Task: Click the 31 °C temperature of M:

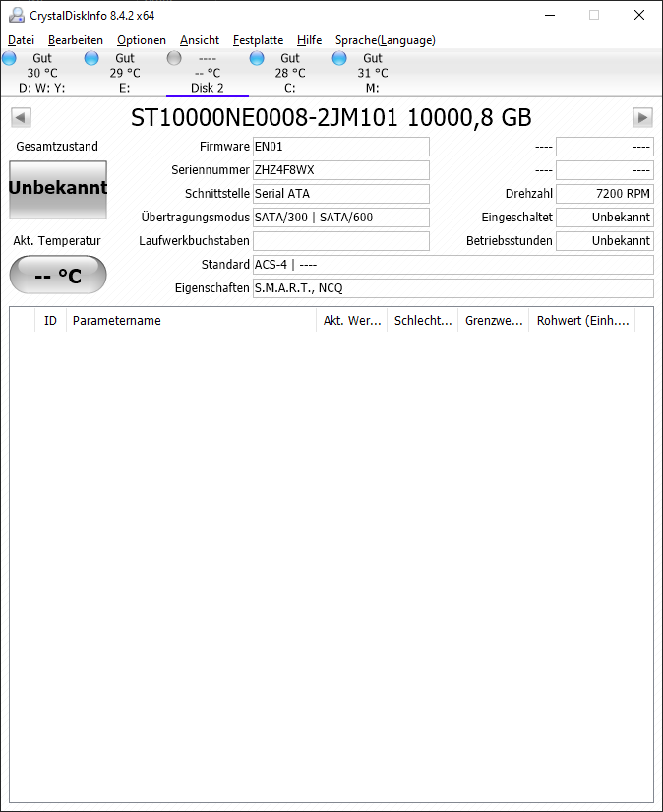Action: (x=373, y=73)
